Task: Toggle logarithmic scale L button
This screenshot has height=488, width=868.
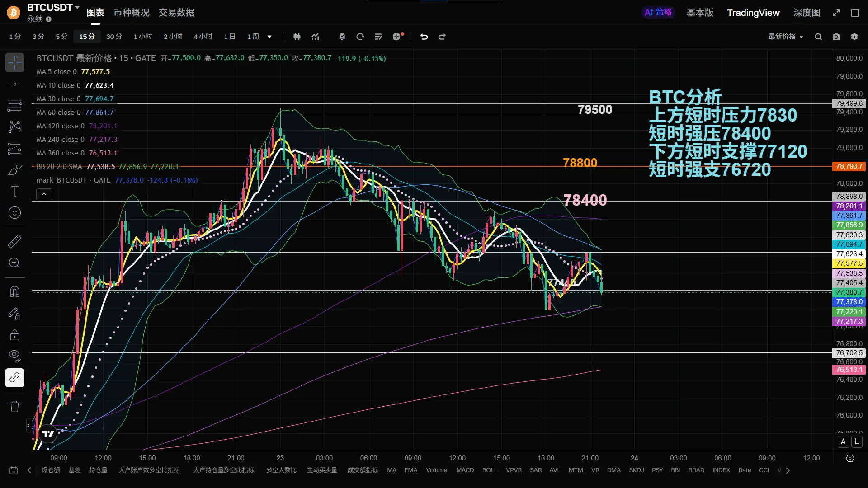Action: click(857, 441)
